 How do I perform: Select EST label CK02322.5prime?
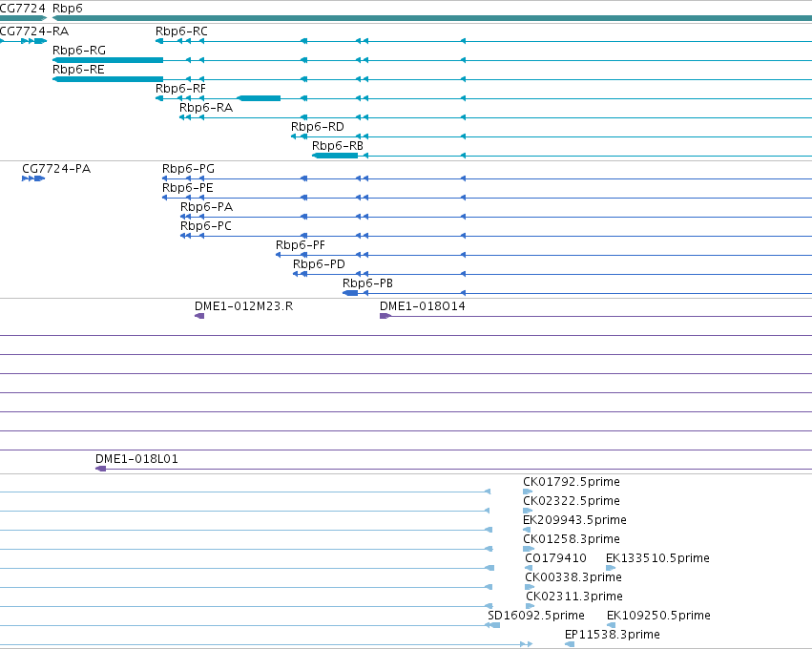(572, 501)
